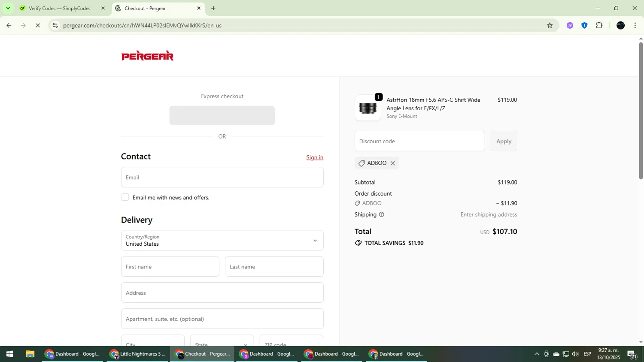Focus the Email input field
The width and height of the screenshot is (644, 362).
tap(222, 177)
